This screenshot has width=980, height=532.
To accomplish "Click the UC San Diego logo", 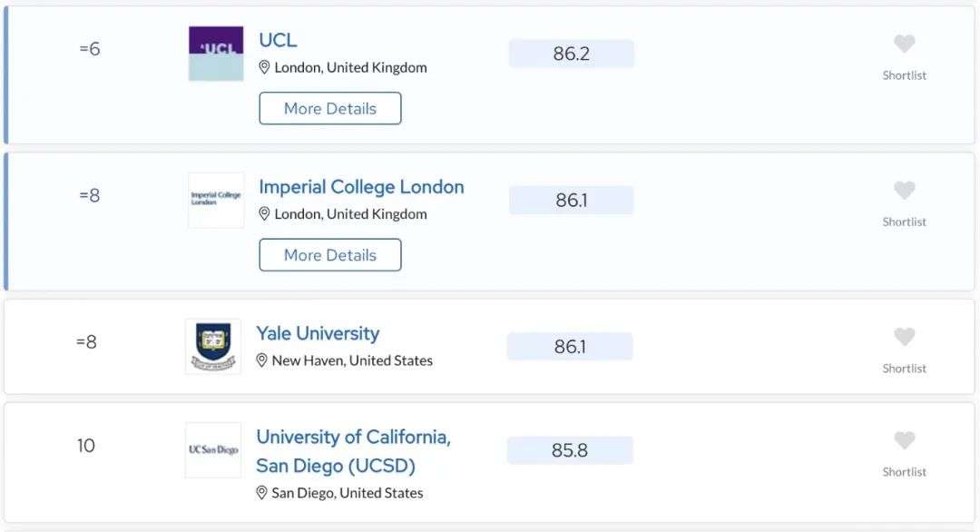I will (213, 450).
